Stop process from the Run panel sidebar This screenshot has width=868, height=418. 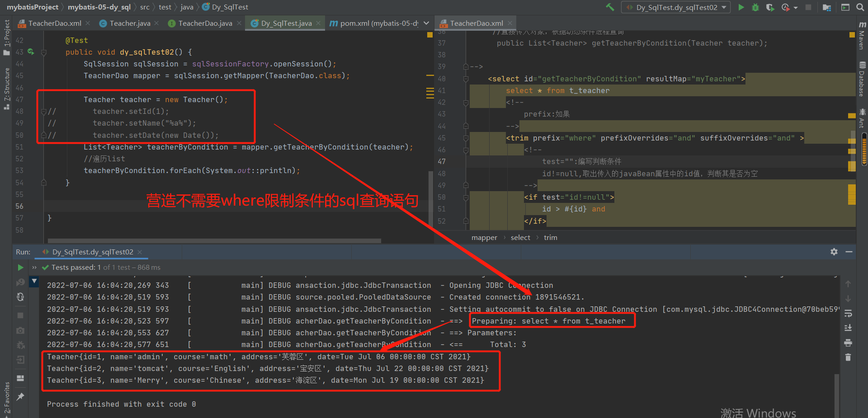point(20,315)
